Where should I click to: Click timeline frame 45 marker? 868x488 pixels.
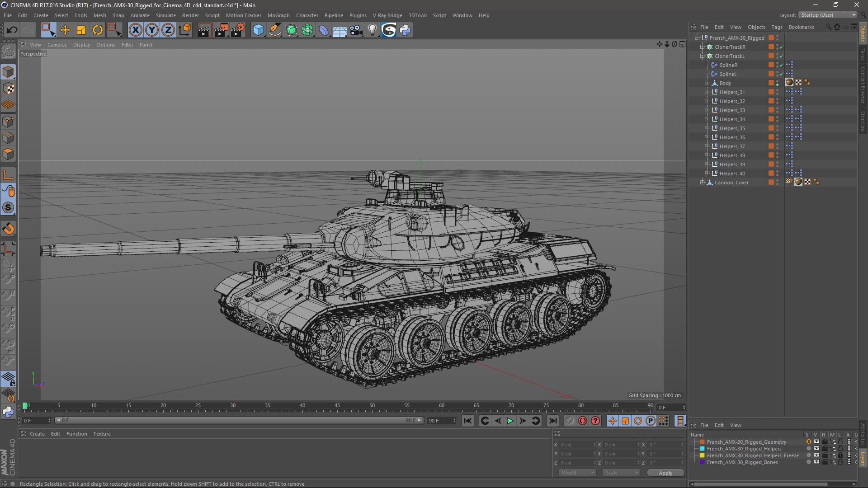tap(337, 406)
